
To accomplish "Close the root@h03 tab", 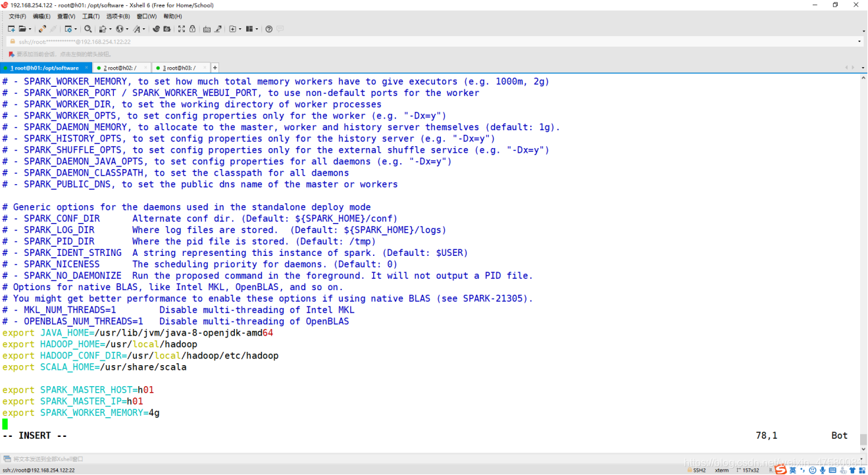I will pyautogui.click(x=205, y=68).
